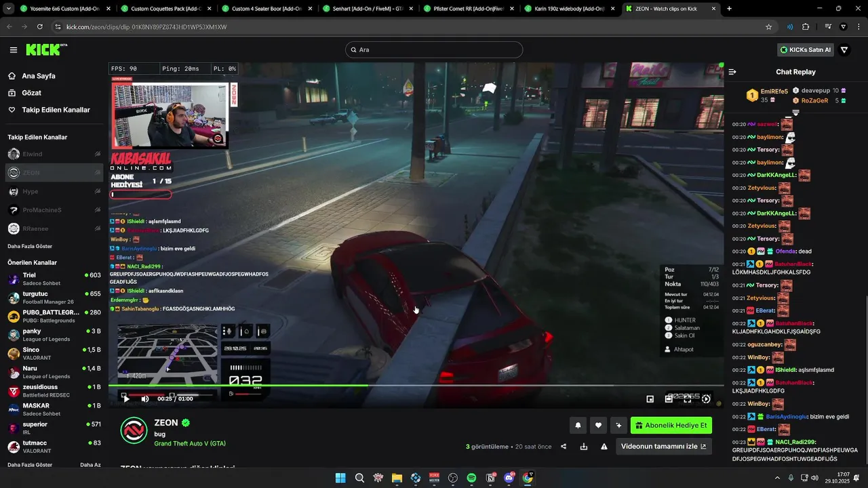Viewport: 868px width, 488px height.
Task: Open followed channel RRaenee
Action: (x=54, y=228)
